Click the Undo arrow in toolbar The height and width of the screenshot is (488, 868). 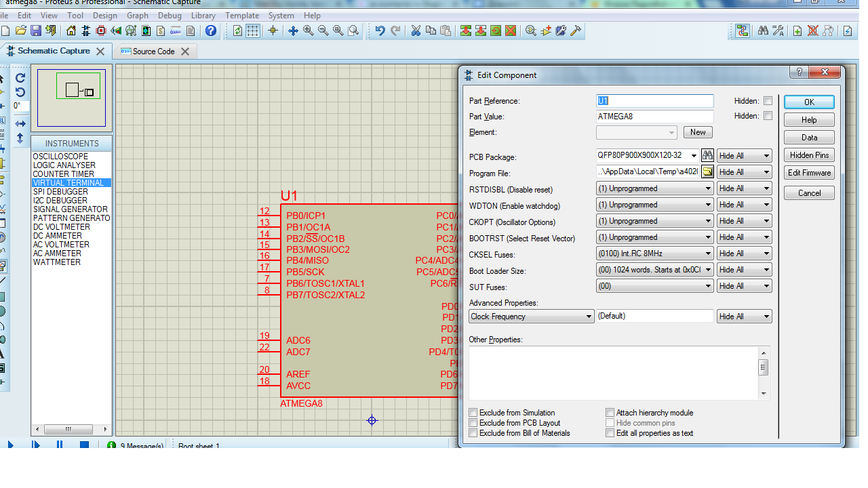pyautogui.click(x=380, y=30)
